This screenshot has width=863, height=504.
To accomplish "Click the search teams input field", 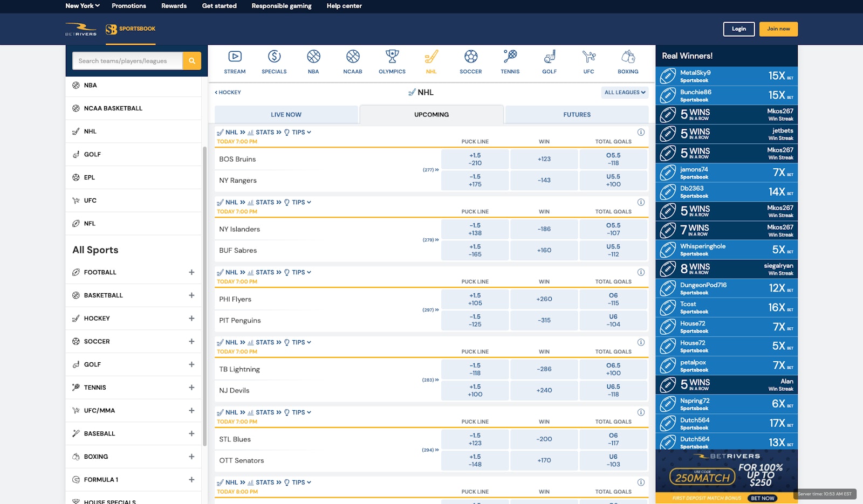I will (128, 61).
